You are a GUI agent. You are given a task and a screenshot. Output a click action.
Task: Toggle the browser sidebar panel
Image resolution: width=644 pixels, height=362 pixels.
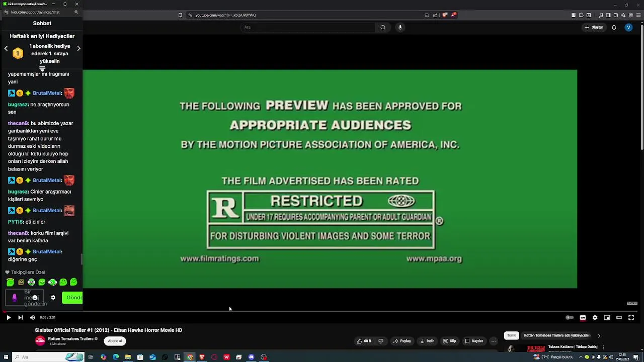pos(608,15)
